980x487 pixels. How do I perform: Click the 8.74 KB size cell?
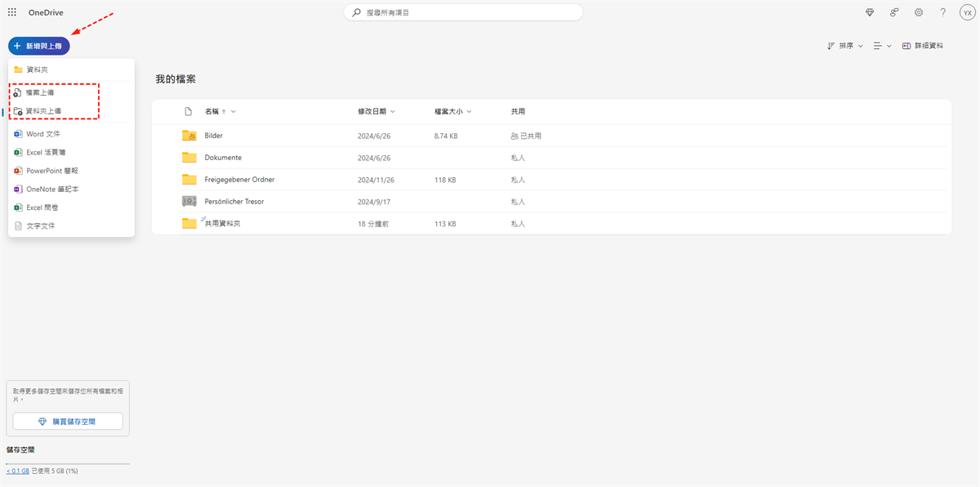coord(446,136)
